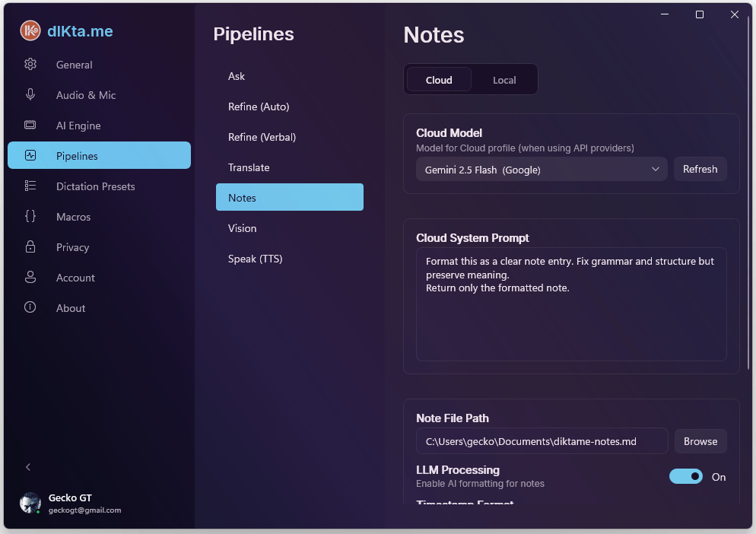Turn off the LLM Processing switch
756x534 pixels.
point(685,476)
